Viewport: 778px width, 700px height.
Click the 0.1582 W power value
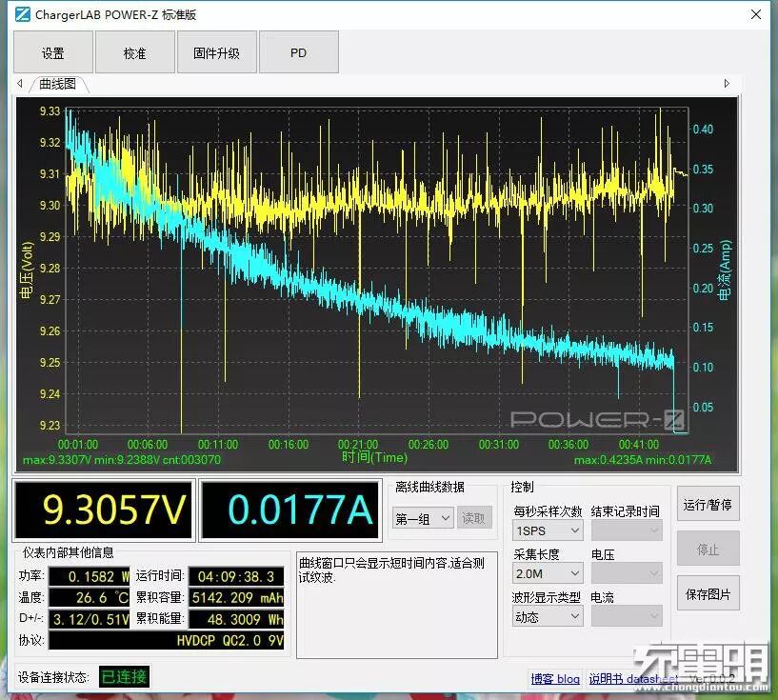click(90, 576)
